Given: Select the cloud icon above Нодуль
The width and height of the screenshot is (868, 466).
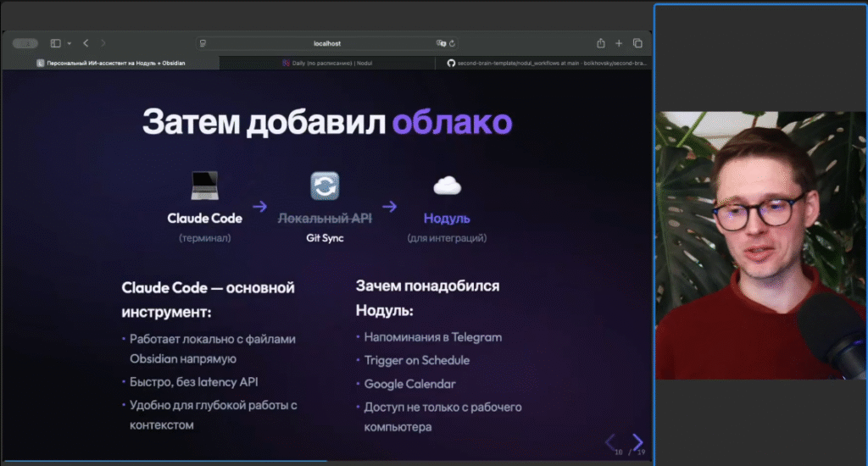Looking at the screenshot, I should [x=448, y=186].
